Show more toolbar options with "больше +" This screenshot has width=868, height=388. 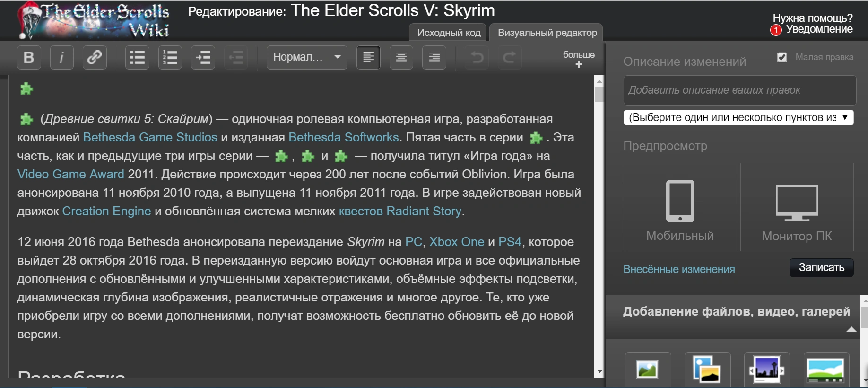pyautogui.click(x=579, y=59)
